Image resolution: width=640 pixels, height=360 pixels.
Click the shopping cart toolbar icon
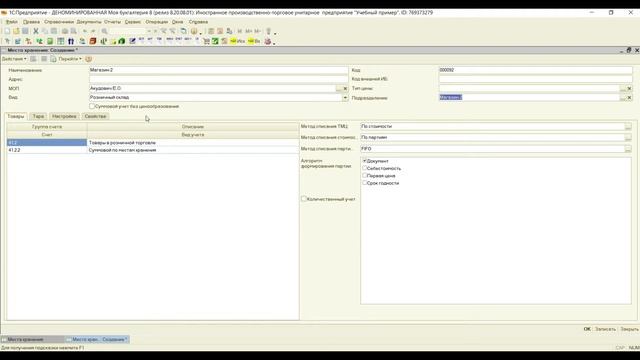pyautogui.click(x=206, y=41)
